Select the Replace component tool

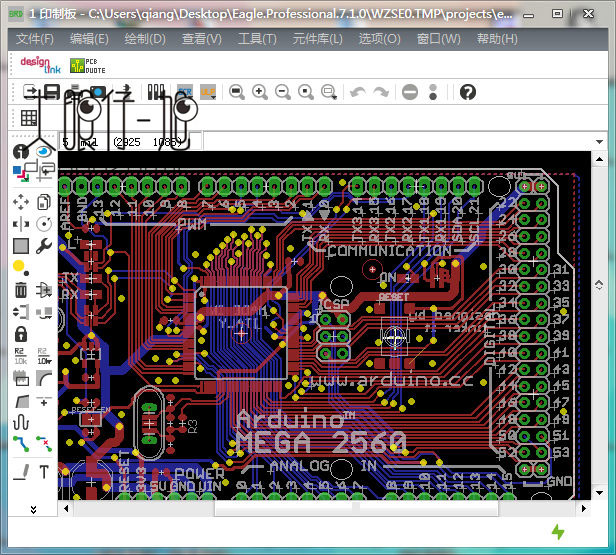pyautogui.click(x=44, y=312)
